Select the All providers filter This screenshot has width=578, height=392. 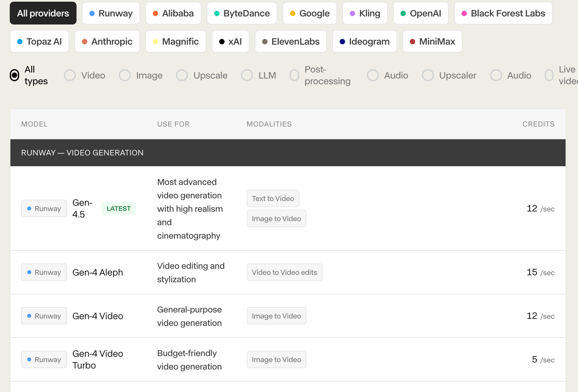pos(43,13)
